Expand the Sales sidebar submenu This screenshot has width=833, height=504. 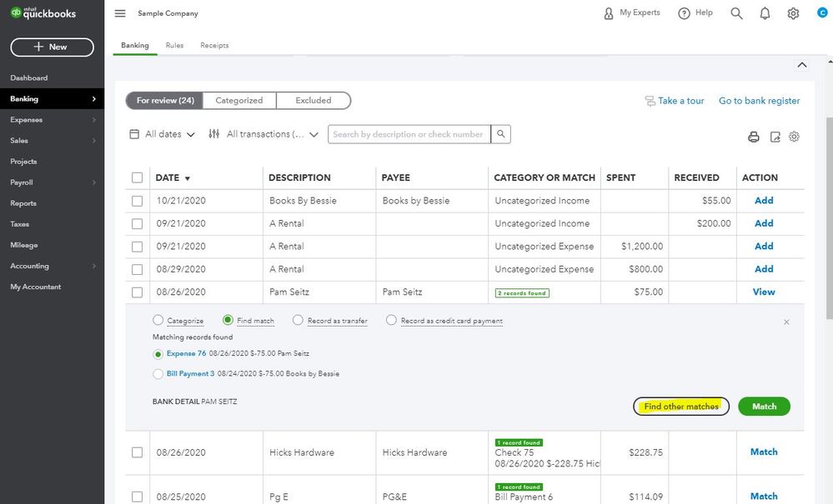point(94,141)
